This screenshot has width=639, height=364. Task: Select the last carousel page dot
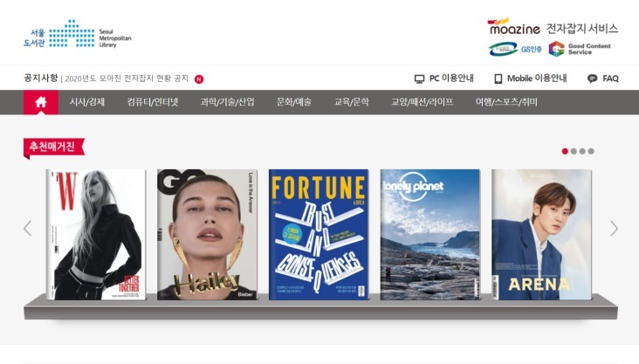pyautogui.click(x=591, y=151)
